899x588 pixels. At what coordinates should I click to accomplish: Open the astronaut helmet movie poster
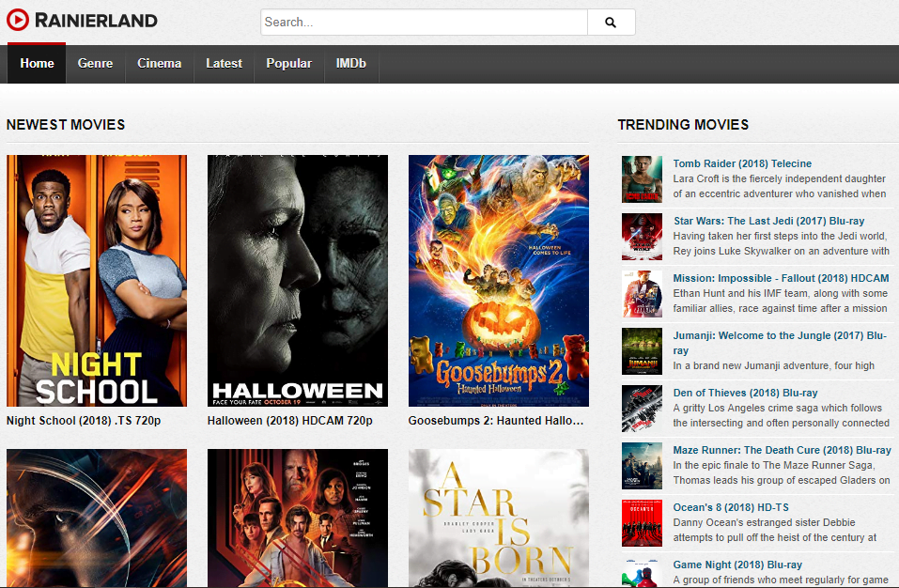[x=97, y=518]
